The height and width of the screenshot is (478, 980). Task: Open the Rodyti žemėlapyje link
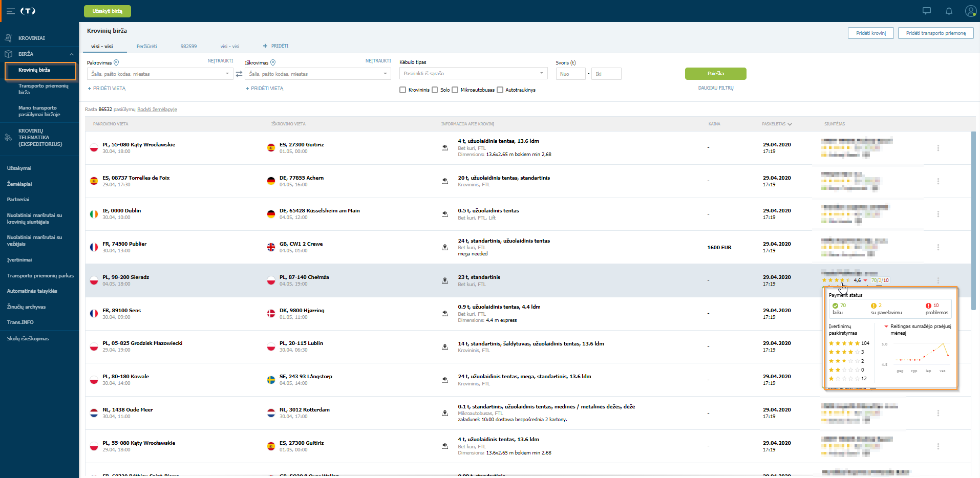pos(157,110)
